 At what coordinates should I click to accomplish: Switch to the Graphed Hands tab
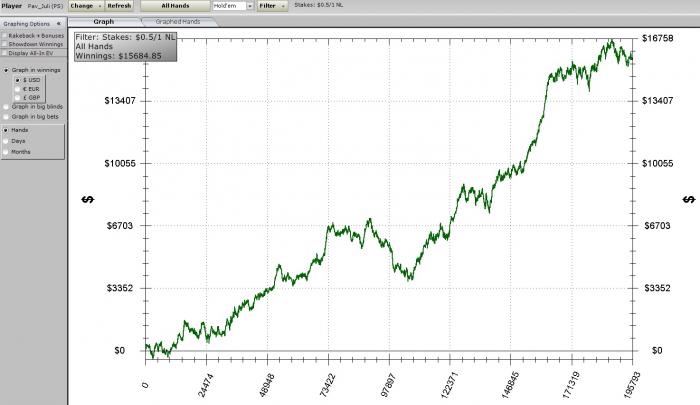[178, 21]
